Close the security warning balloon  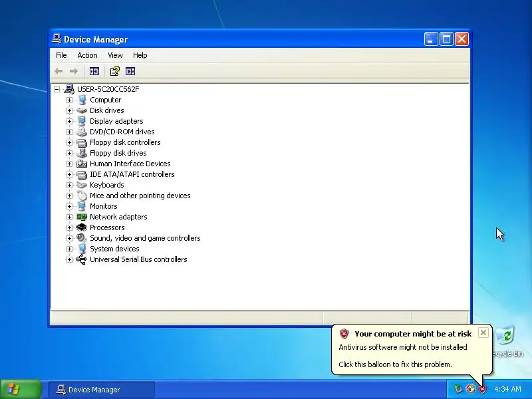point(483,333)
